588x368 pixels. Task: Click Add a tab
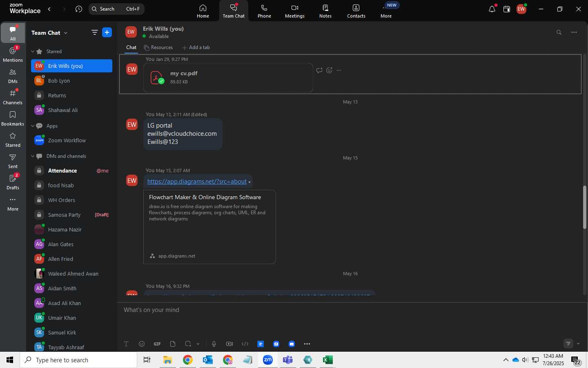pos(196,47)
